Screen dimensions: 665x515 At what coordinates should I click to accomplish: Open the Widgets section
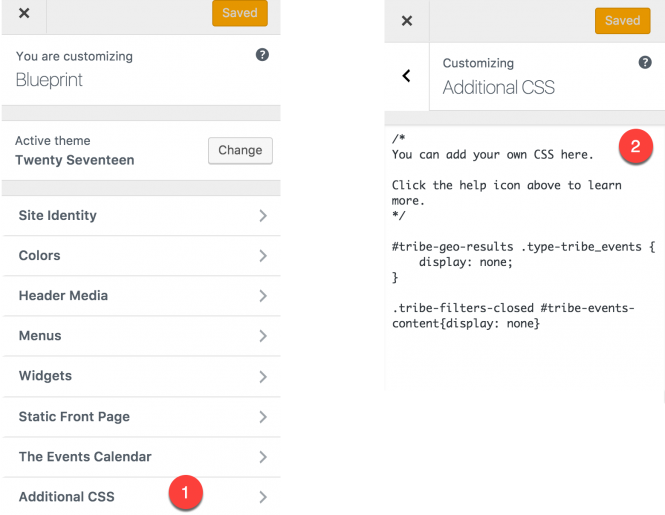point(45,376)
